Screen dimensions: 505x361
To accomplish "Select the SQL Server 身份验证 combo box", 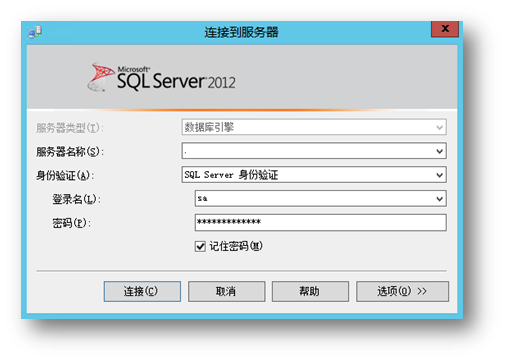I will (x=314, y=175).
